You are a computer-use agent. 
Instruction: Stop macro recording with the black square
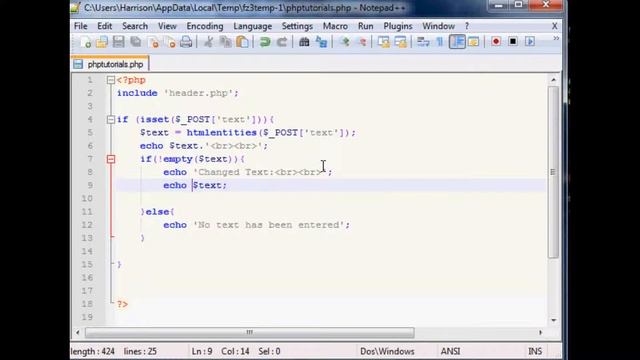point(513,42)
